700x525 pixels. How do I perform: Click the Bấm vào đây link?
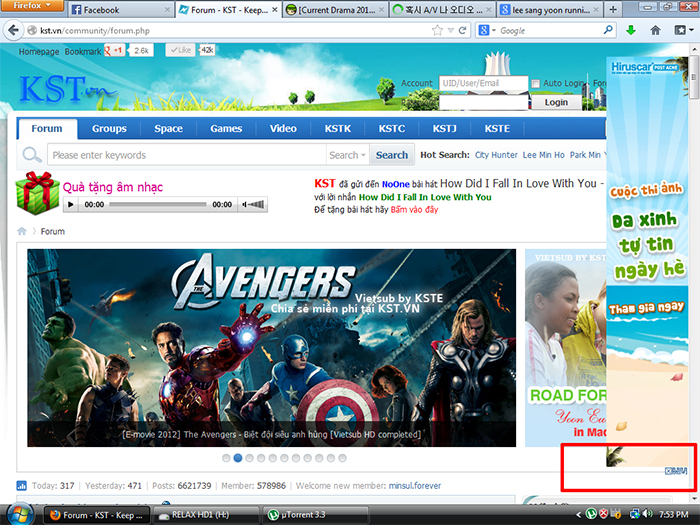(414, 209)
